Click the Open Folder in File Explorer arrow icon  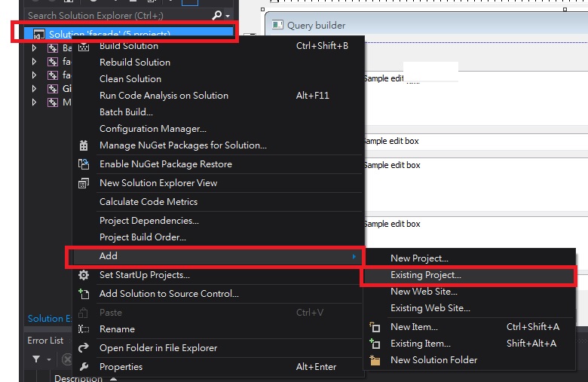pyautogui.click(x=84, y=348)
